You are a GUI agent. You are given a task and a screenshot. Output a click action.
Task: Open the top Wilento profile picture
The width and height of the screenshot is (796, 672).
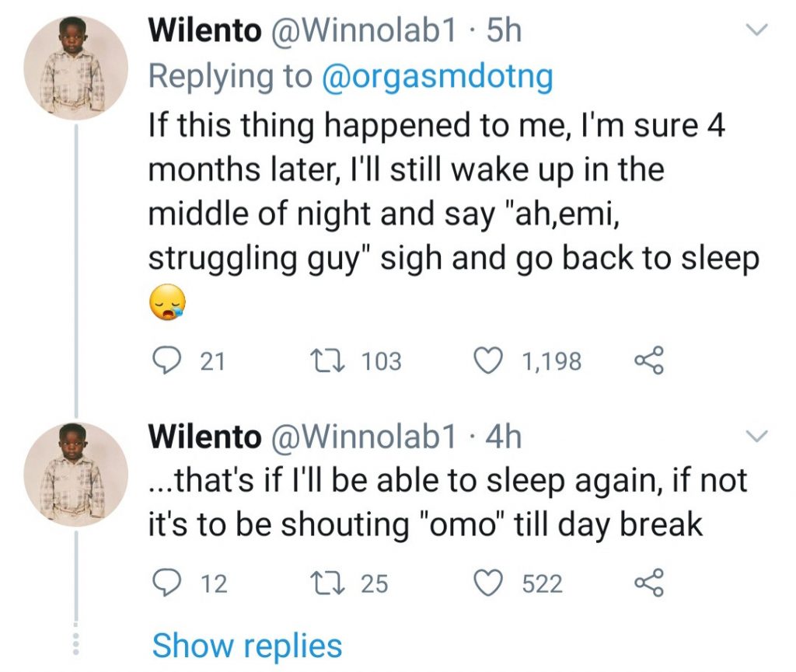[75, 68]
